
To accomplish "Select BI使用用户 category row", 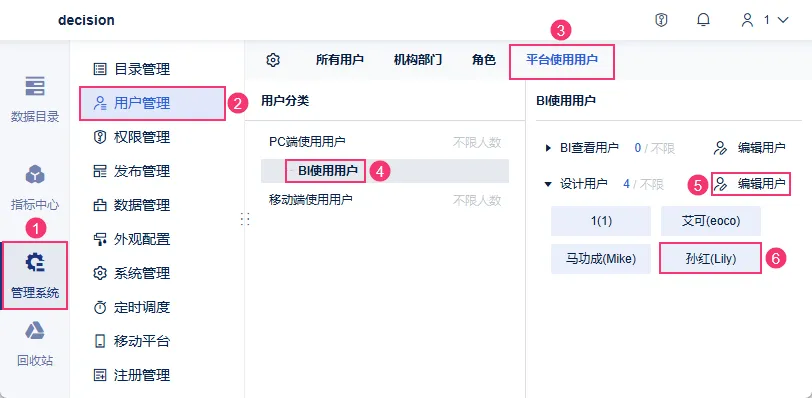I will 385,171.
